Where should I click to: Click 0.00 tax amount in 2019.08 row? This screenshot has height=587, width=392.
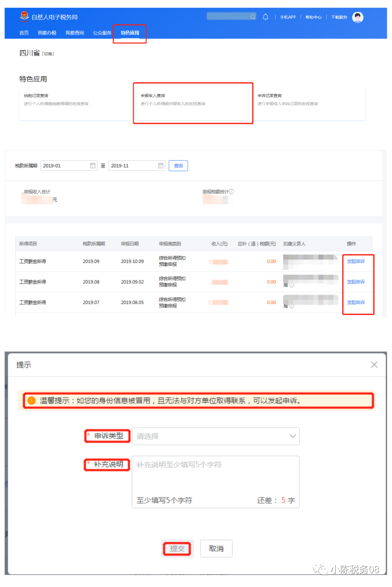pos(271,282)
